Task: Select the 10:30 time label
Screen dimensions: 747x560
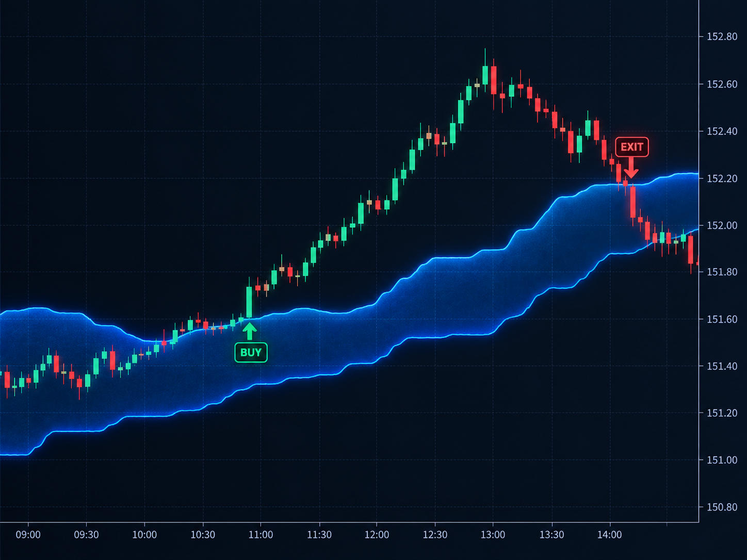Action: pos(203,535)
